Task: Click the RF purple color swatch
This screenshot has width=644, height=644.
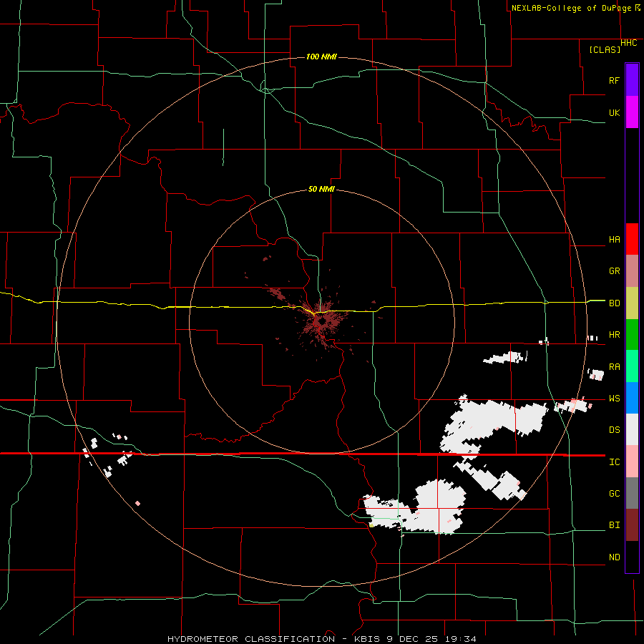Action: click(x=632, y=80)
